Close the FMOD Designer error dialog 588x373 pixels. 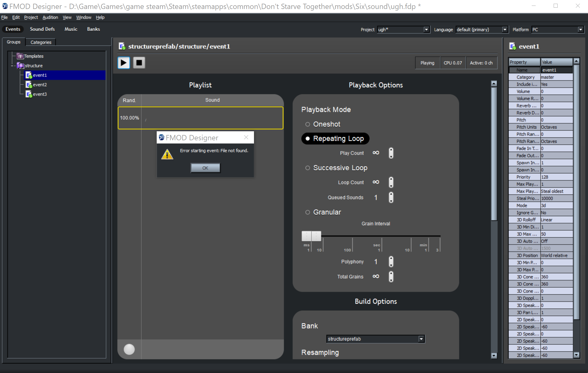tap(246, 137)
